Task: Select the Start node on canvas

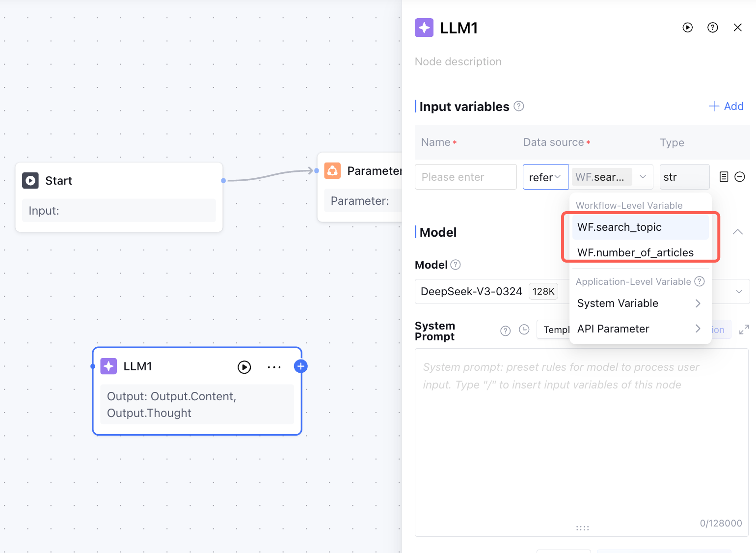Action: [x=119, y=181]
